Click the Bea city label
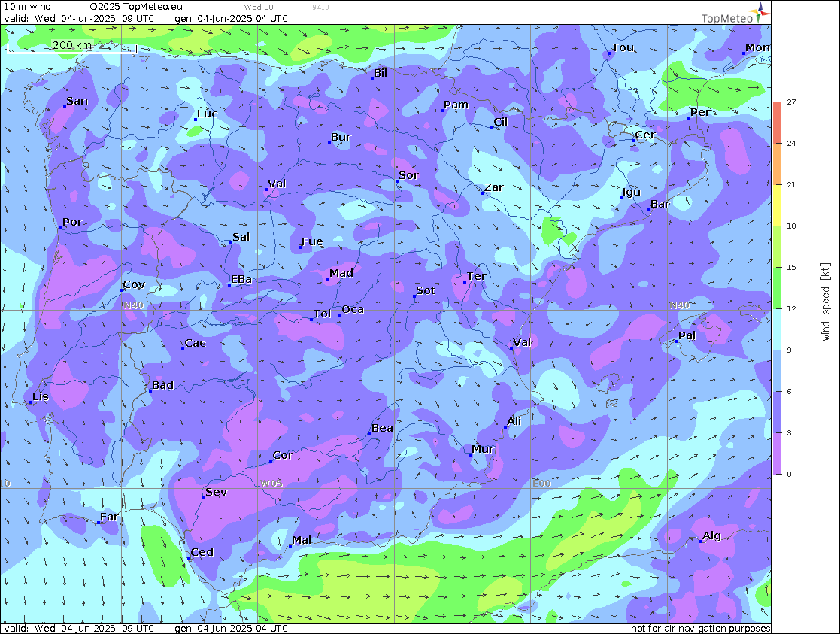840x634 pixels. [382, 428]
